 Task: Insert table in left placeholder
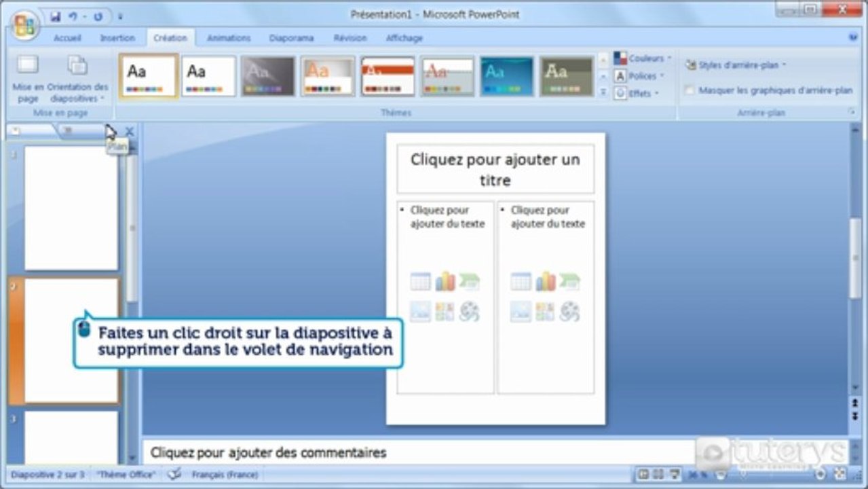[420, 281]
